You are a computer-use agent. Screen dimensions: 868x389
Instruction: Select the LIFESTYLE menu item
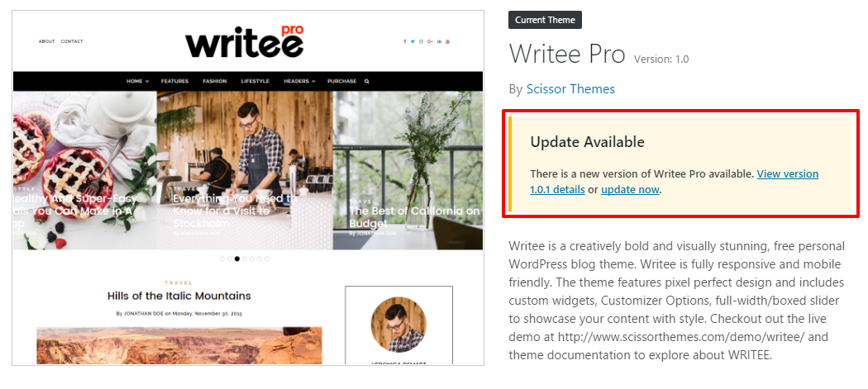(255, 81)
